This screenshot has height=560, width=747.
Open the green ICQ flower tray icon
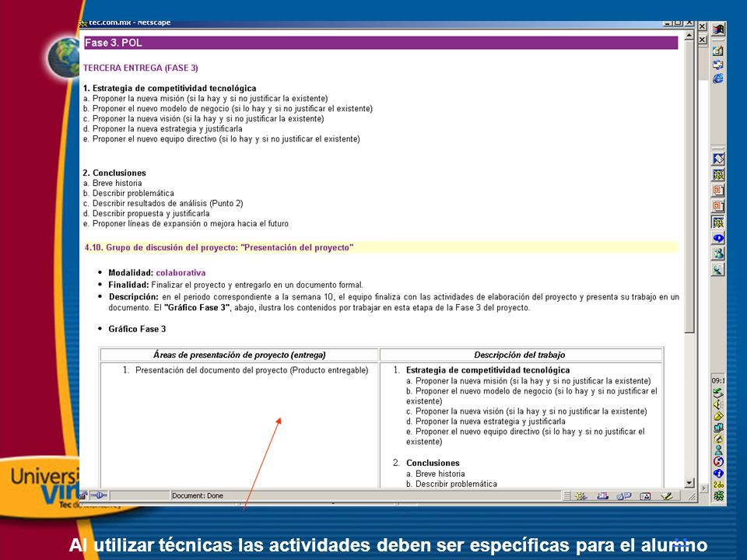pos(718,495)
